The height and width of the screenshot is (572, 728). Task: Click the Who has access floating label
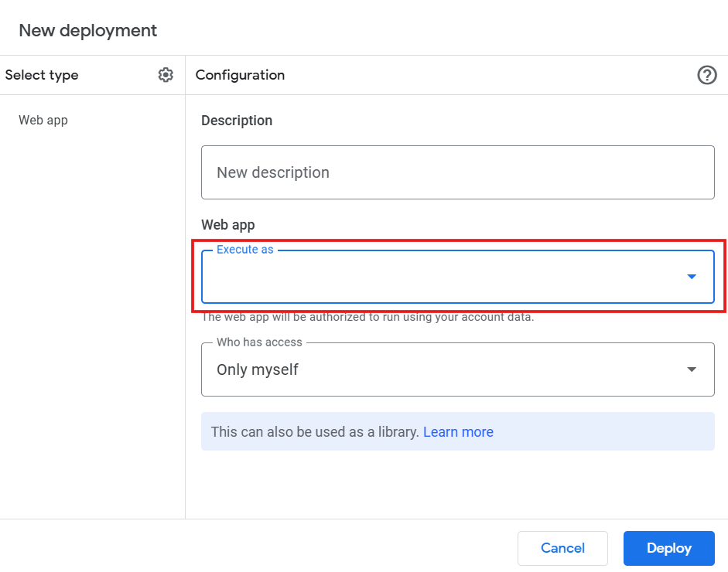[x=259, y=342]
